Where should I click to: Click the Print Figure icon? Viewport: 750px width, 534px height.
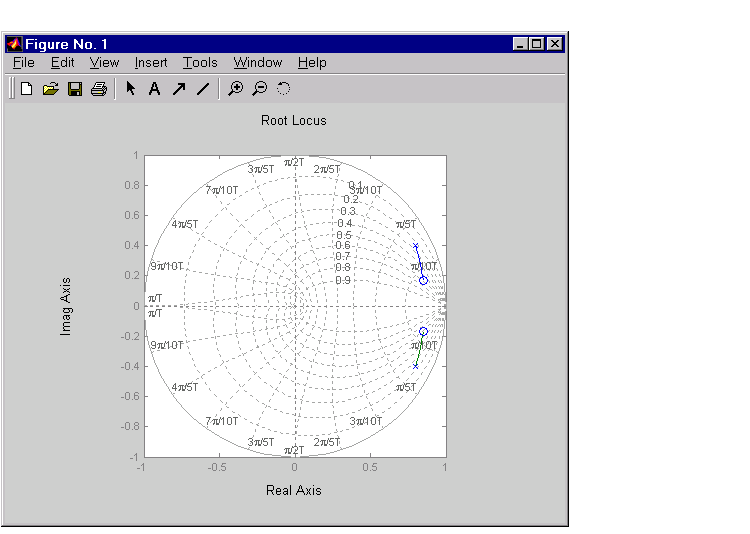[99, 89]
